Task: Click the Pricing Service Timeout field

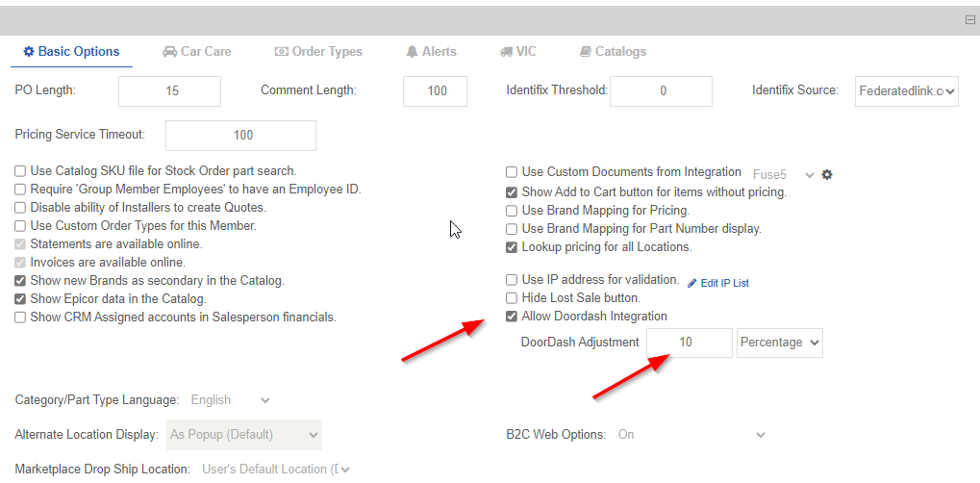Action: pyautogui.click(x=241, y=136)
